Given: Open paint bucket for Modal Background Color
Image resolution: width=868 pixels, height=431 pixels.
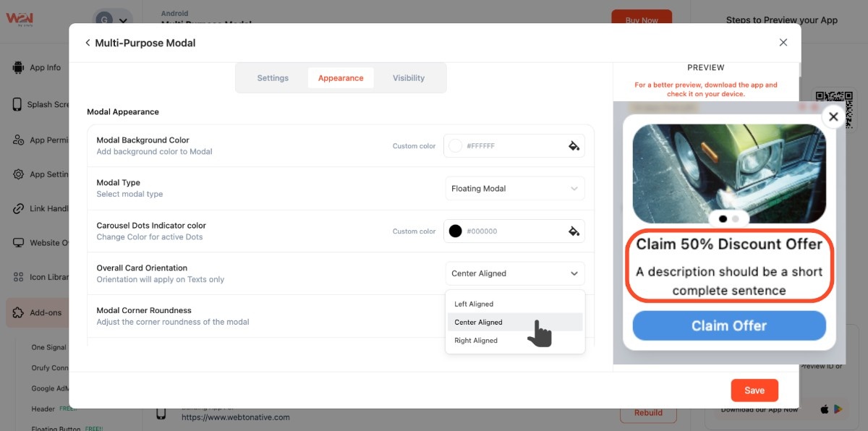Looking at the screenshot, I should 574,146.
